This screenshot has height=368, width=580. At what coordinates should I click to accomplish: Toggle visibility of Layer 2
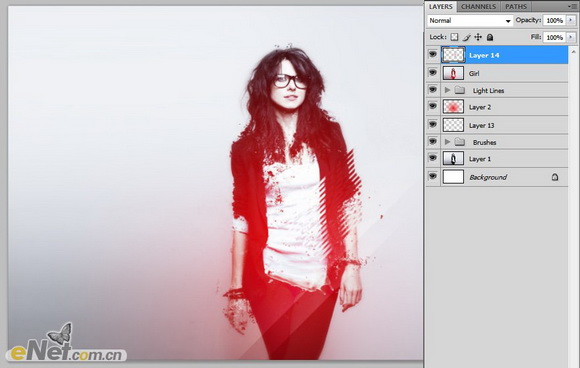tap(433, 107)
